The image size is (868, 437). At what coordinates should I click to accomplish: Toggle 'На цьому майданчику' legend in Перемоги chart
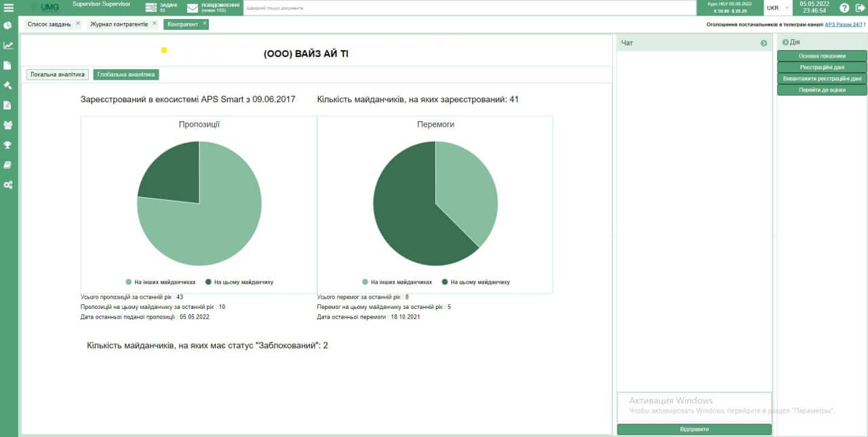[475, 282]
